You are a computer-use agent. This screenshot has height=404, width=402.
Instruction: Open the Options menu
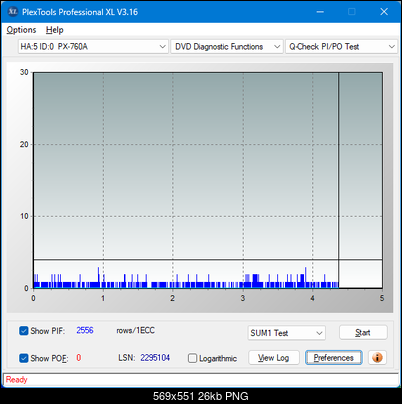tap(21, 30)
